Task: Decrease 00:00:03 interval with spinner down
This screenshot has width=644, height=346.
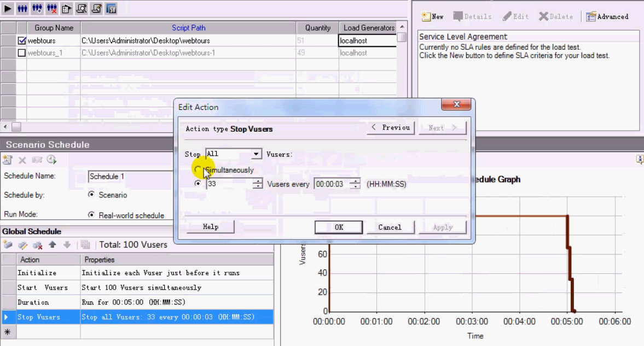Action: (x=356, y=186)
